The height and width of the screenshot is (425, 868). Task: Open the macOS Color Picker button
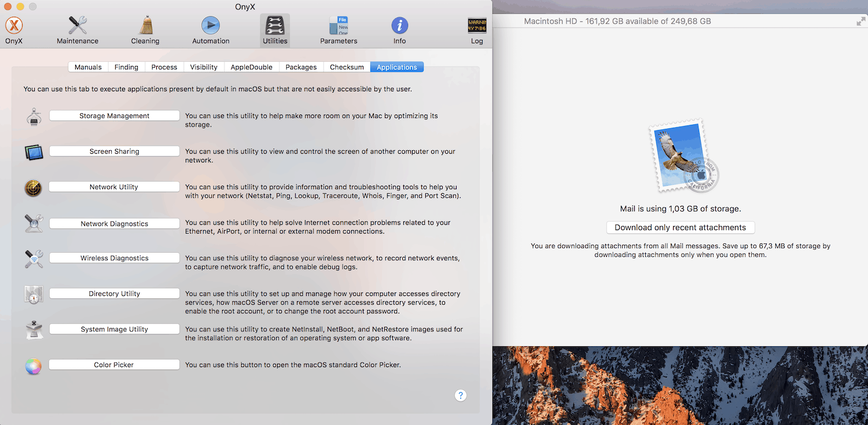[114, 365]
